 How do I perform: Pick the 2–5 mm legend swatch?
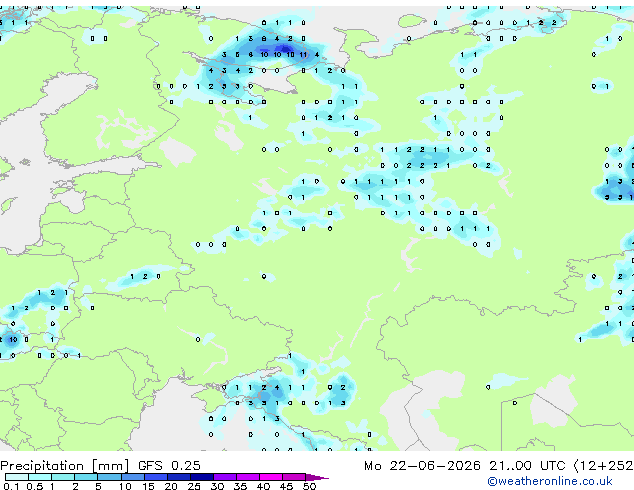(86, 477)
